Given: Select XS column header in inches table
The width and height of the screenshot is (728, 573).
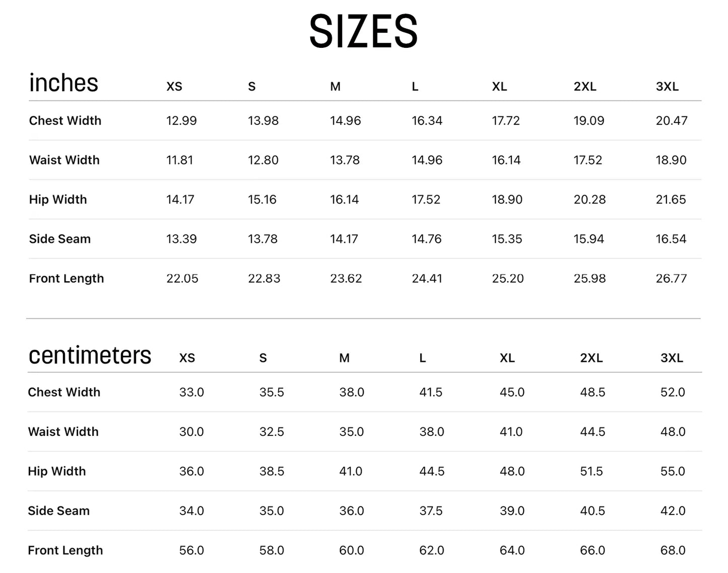Looking at the screenshot, I should 174,87.
